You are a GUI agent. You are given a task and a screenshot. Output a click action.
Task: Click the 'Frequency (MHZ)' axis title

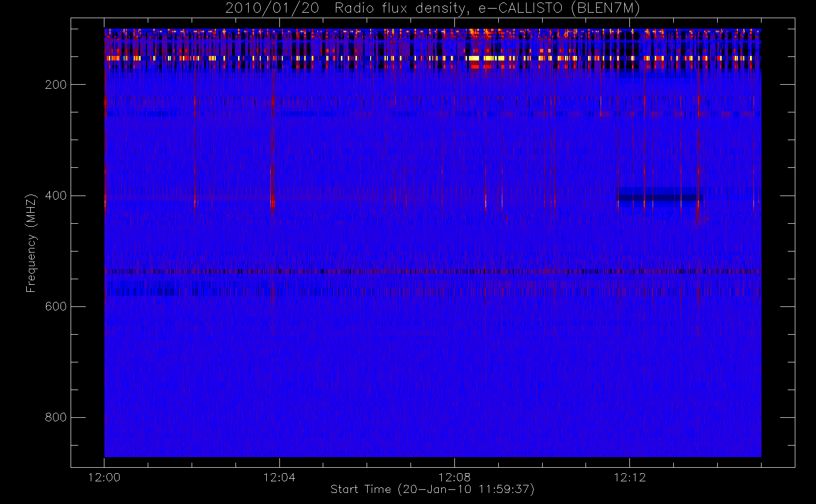pyautogui.click(x=31, y=243)
